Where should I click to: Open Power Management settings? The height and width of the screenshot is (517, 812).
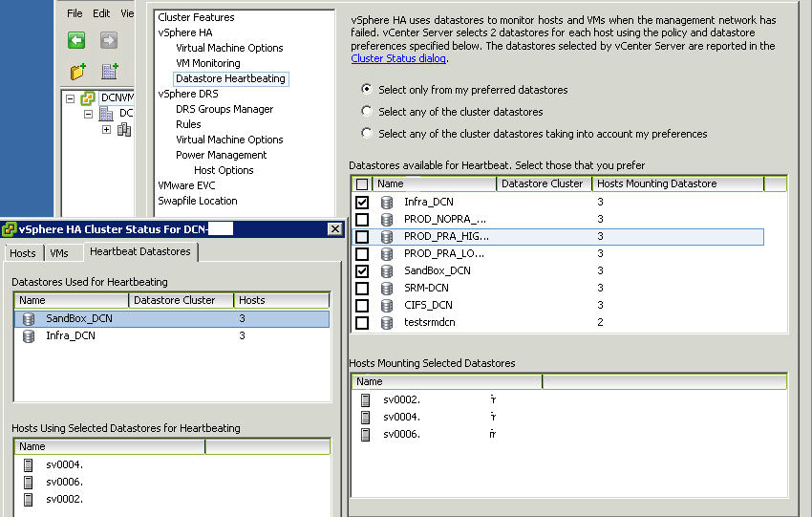221,155
